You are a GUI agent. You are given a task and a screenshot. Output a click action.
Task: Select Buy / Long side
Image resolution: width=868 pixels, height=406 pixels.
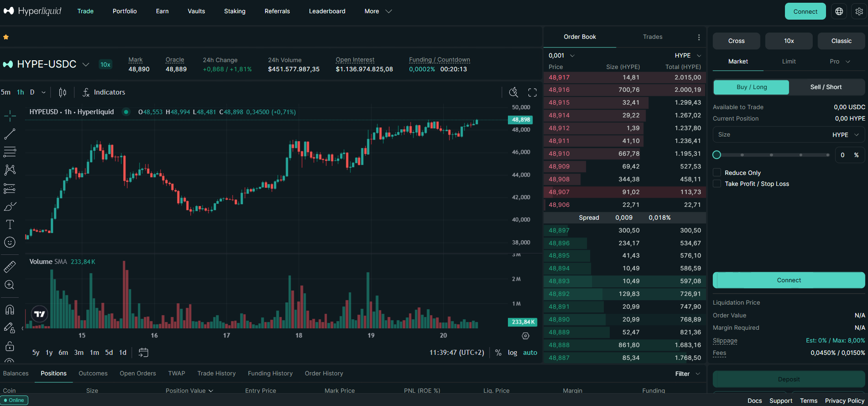pyautogui.click(x=751, y=87)
